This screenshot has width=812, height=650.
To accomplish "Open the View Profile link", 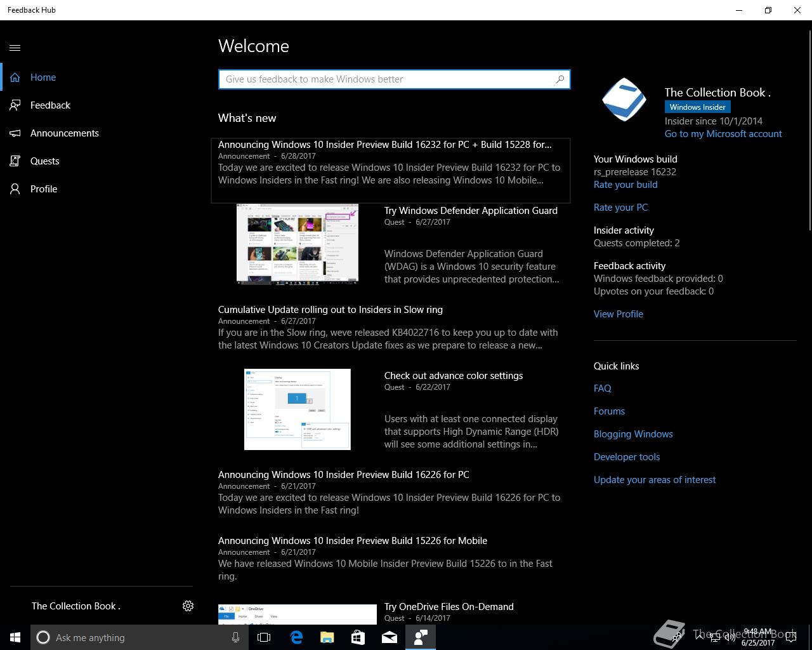I will [x=619, y=314].
